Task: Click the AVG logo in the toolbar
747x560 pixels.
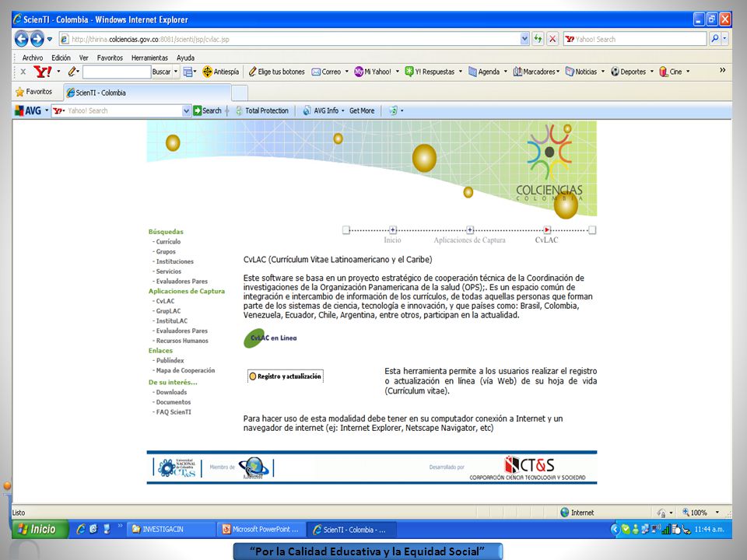Action: [28, 110]
